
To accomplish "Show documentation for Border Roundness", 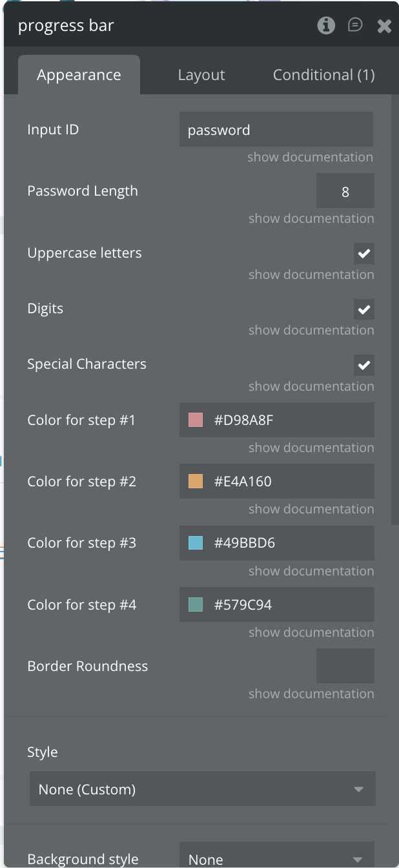I will 311,694.
